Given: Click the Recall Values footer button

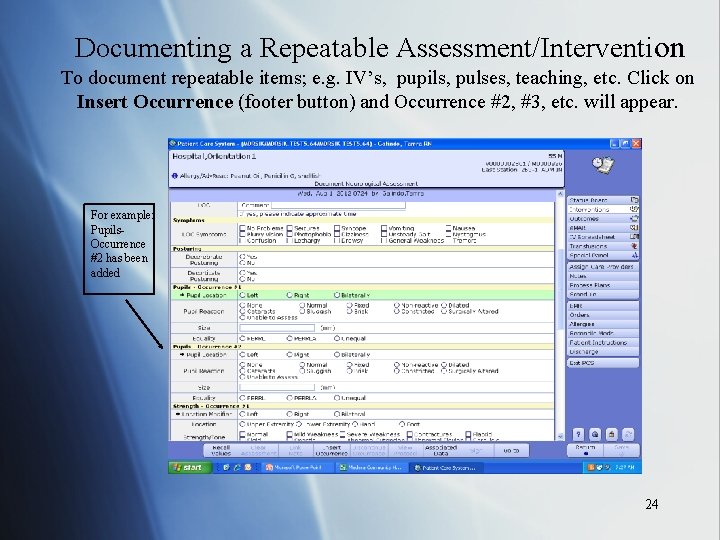Looking at the screenshot, I should tap(221, 450).
